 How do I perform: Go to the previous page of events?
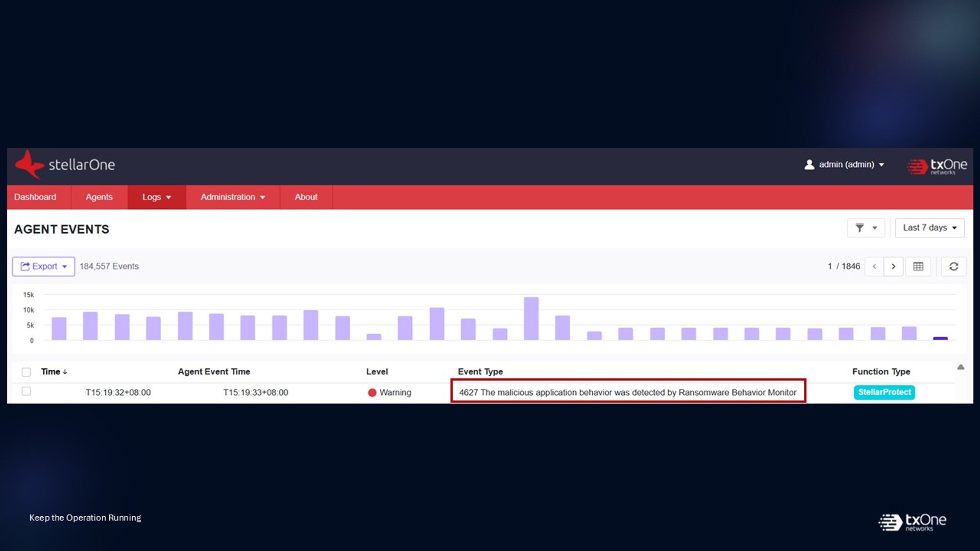click(874, 266)
